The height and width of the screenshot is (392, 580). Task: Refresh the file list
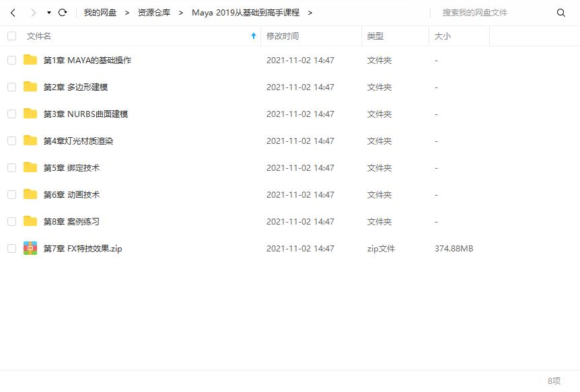tap(63, 13)
